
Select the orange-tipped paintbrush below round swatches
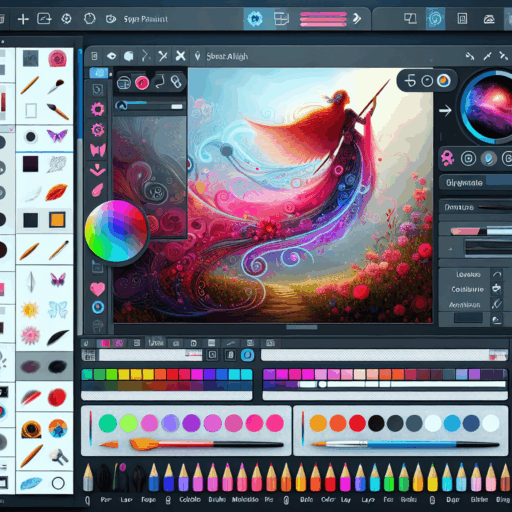(x=207, y=444)
